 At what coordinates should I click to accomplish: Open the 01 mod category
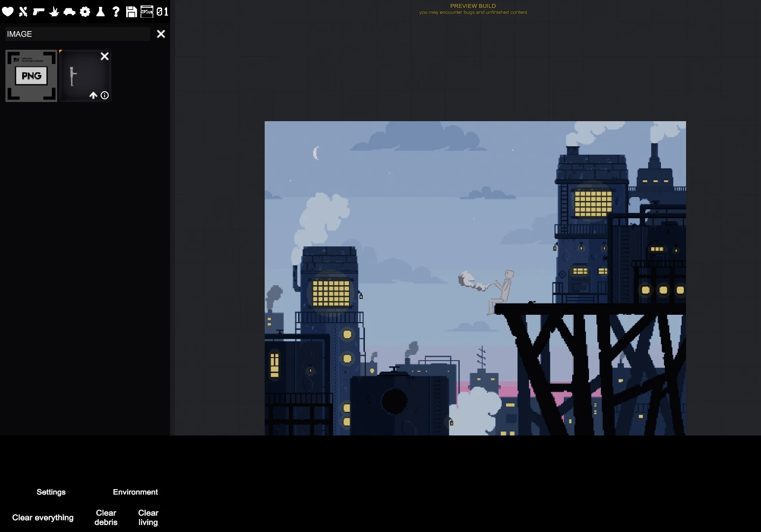coord(163,11)
